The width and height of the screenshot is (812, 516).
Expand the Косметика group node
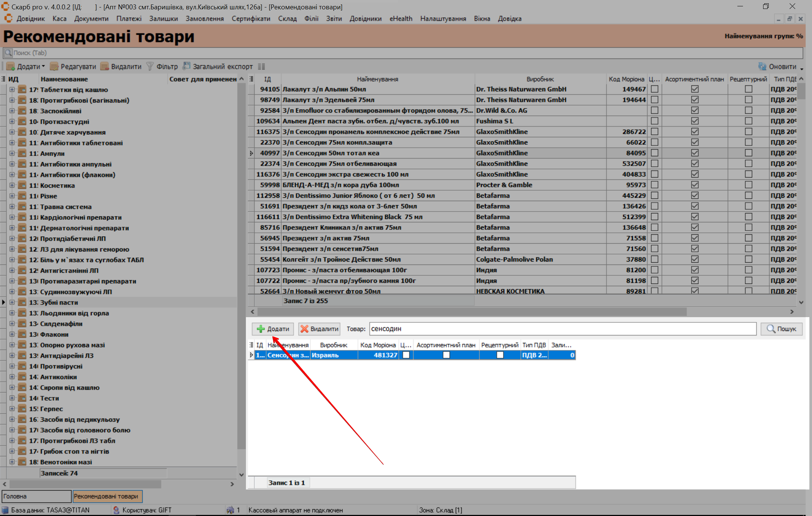[x=12, y=185]
